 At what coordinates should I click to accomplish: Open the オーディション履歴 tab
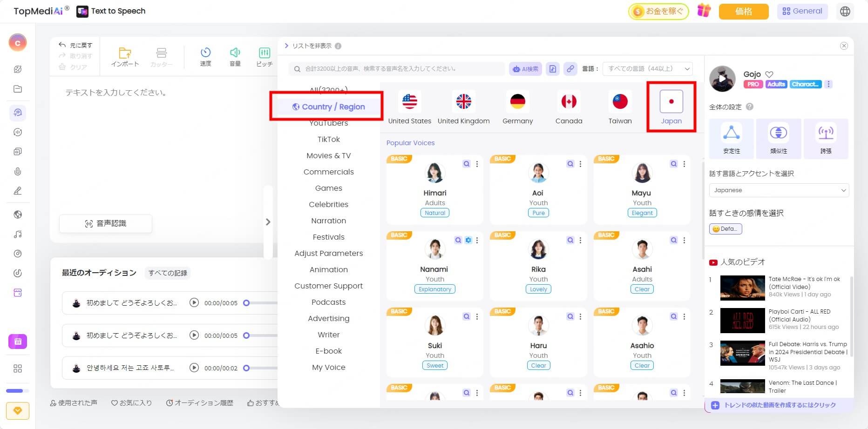[x=200, y=403]
